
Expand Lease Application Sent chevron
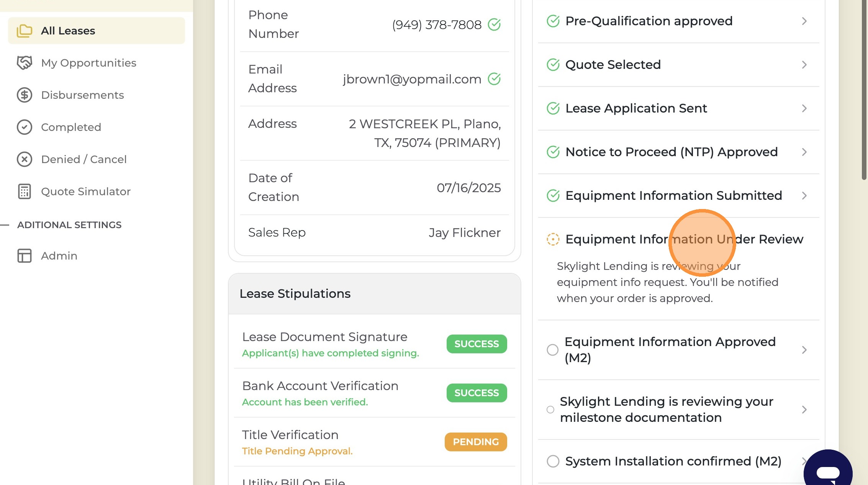tap(804, 108)
